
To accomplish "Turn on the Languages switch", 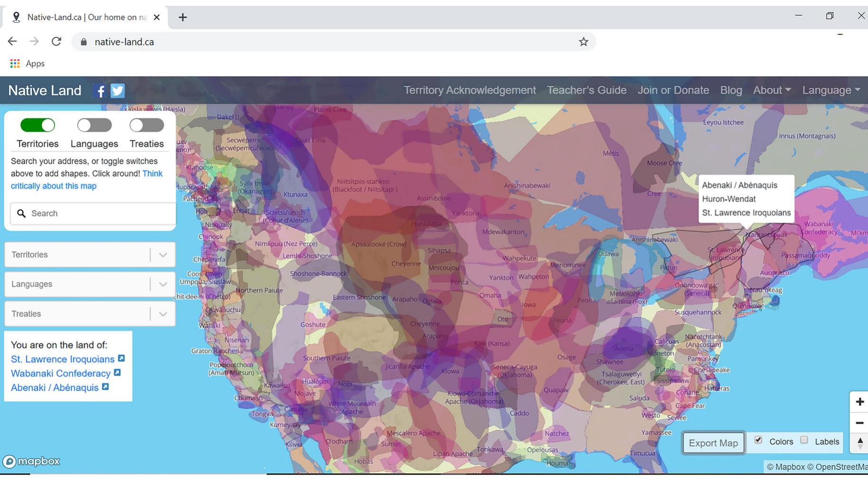I will (94, 125).
